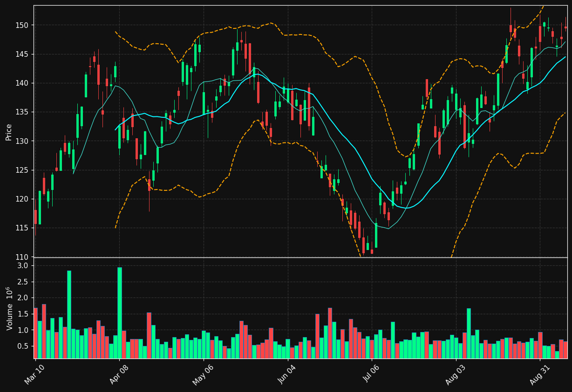Image resolution: width=572 pixels, height=392 pixels.
Task: Click the 'Volume 10⁶' y-axis title
Action: tap(9, 308)
